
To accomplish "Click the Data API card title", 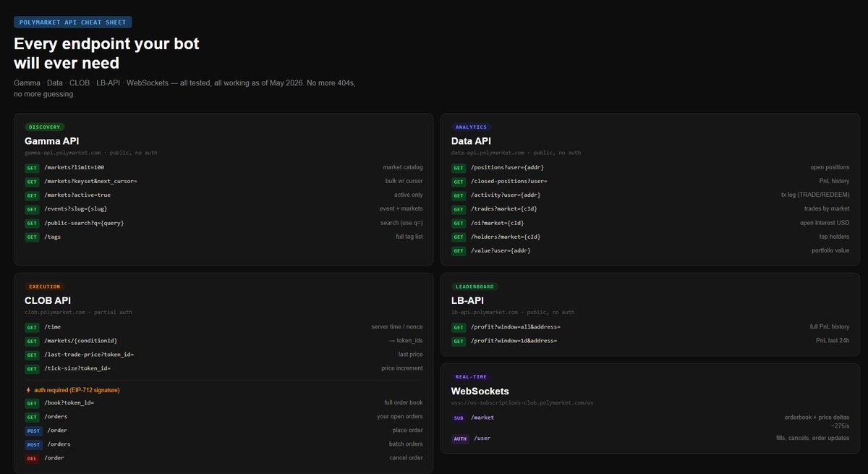I will coord(471,141).
